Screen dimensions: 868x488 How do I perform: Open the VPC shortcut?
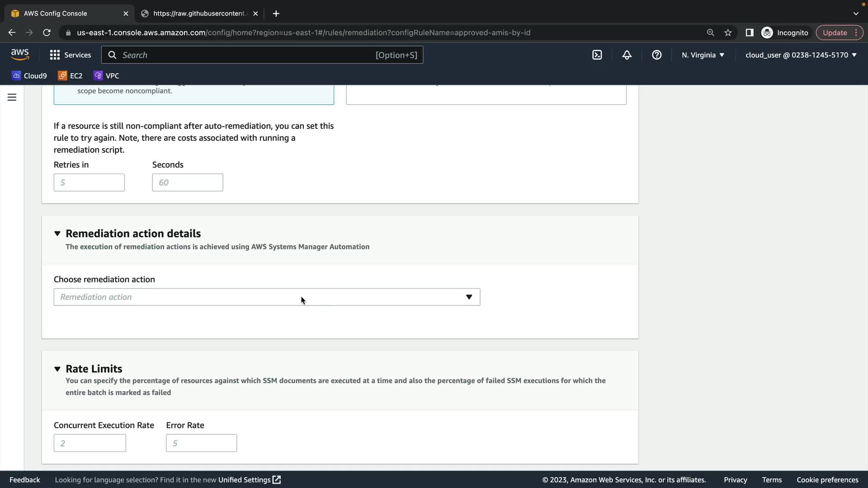tap(106, 76)
